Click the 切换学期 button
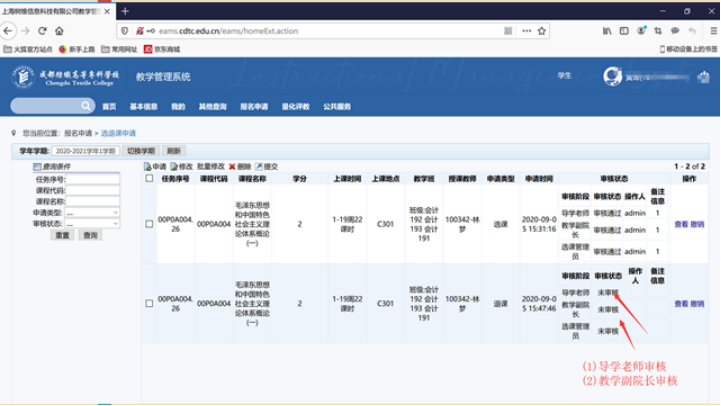The height and width of the screenshot is (406, 721). pyautogui.click(x=140, y=150)
